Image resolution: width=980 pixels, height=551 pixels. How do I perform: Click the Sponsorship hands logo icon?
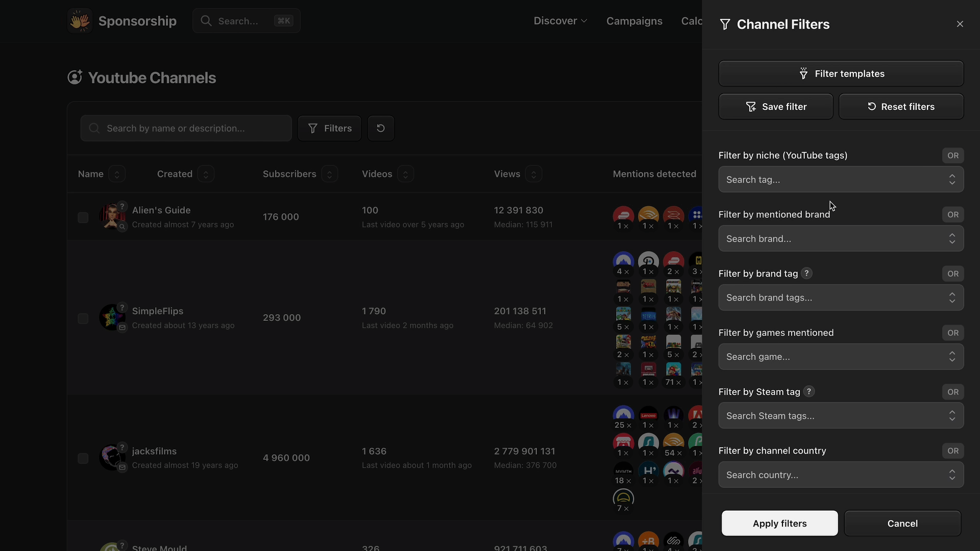80,21
